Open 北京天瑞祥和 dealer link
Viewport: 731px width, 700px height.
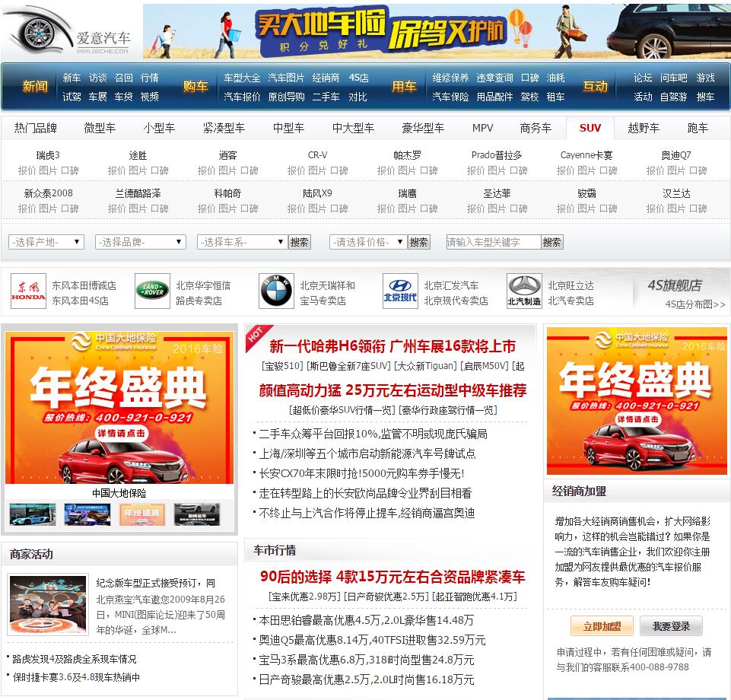(x=327, y=285)
